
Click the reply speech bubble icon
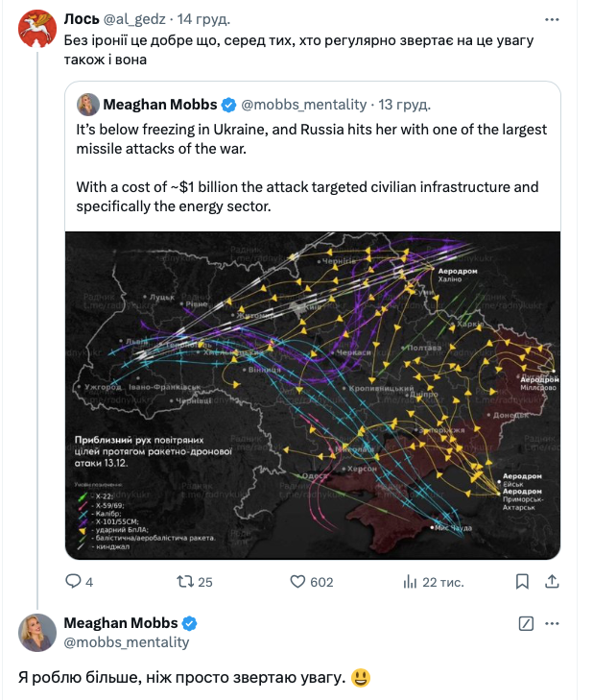tap(73, 581)
